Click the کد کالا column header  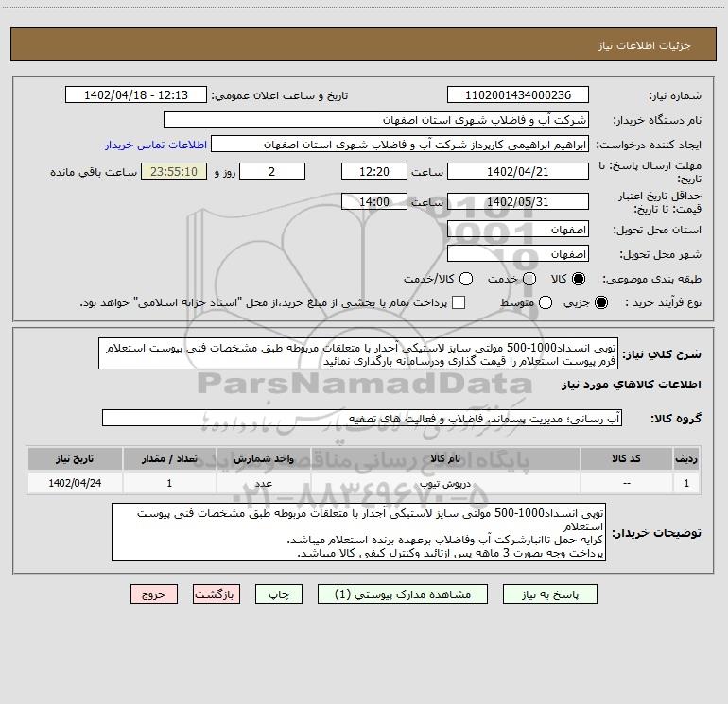point(626,458)
